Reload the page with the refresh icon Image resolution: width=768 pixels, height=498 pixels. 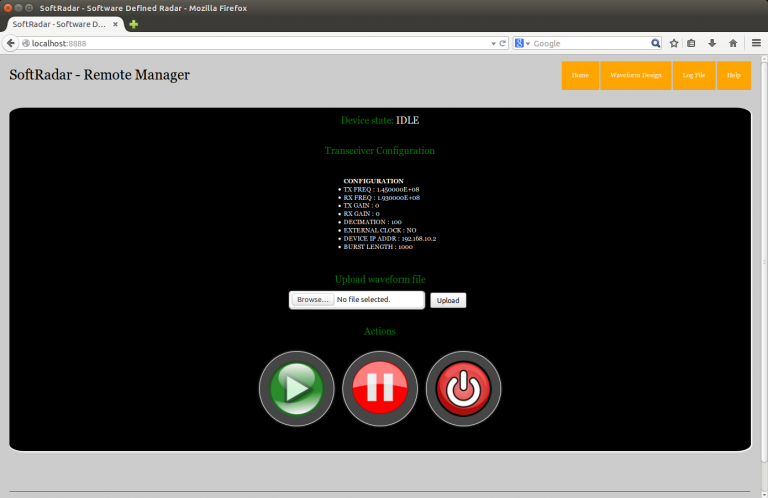point(503,43)
